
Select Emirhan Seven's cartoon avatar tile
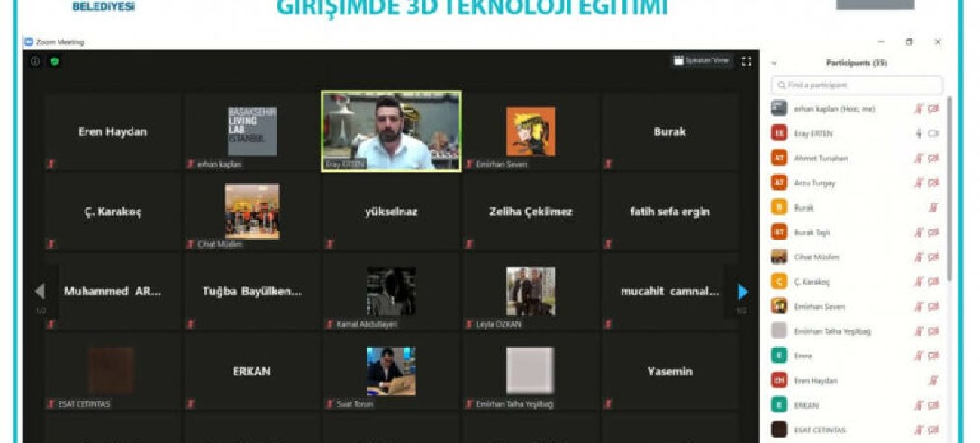pyautogui.click(x=531, y=131)
